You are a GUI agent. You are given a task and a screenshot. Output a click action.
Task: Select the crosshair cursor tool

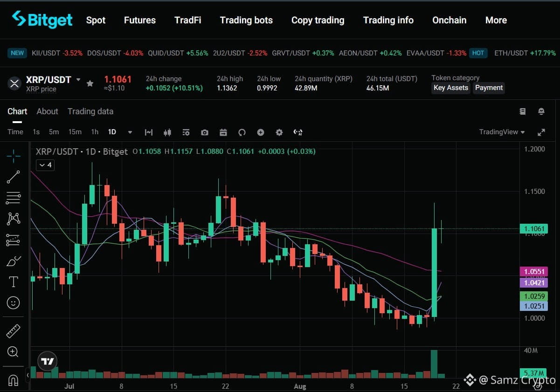click(14, 156)
